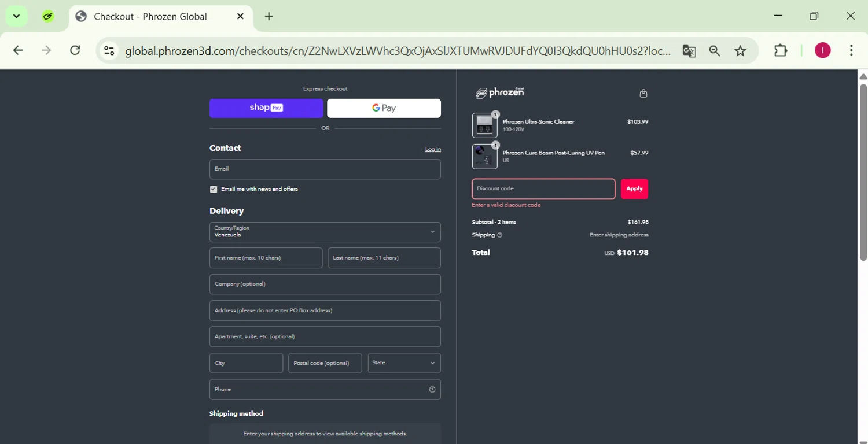Image resolution: width=868 pixels, height=444 pixels.
Task: Open the Chrome three-dot menu
Action: (851, 51)
